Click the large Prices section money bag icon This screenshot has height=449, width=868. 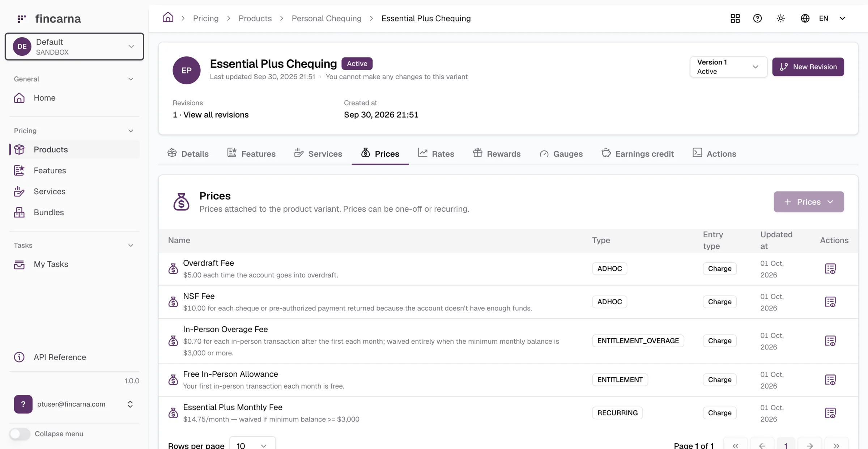click(181, 202)
